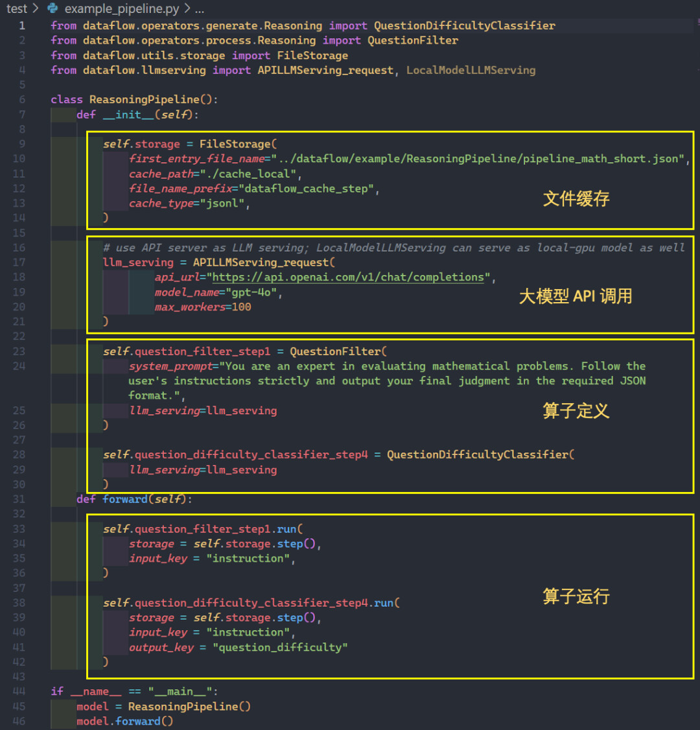Select "test" in the breadcrumb bar
700x730 pixels.
[x=16, y=9]
